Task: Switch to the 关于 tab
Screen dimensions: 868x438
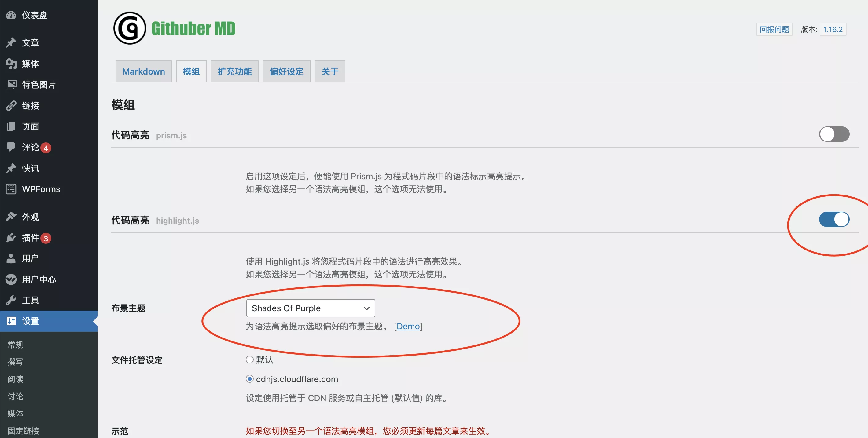Action: coord(330,71)
